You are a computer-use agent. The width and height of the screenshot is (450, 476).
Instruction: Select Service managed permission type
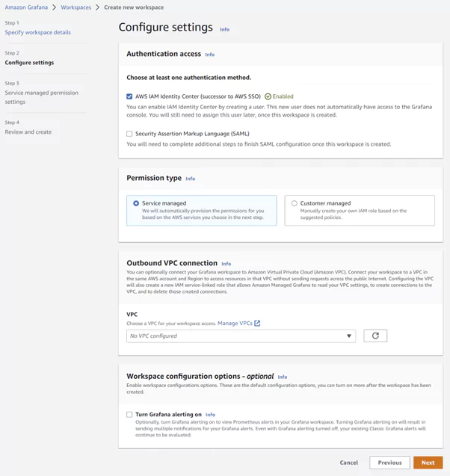(135, 203)
